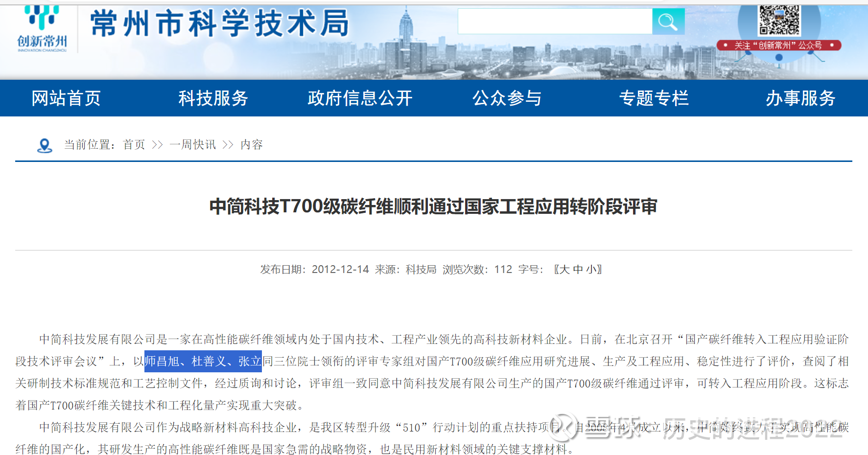Open the 政府信息公开 nav menu
The image size is (868, 455).
click(360, 98)
